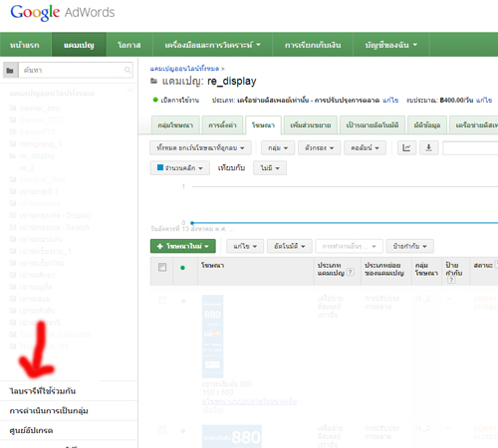Viewport: 498px width, 448px height.
Task: Go to หน้าแรก in top navigation
Action: click(25, 45)
